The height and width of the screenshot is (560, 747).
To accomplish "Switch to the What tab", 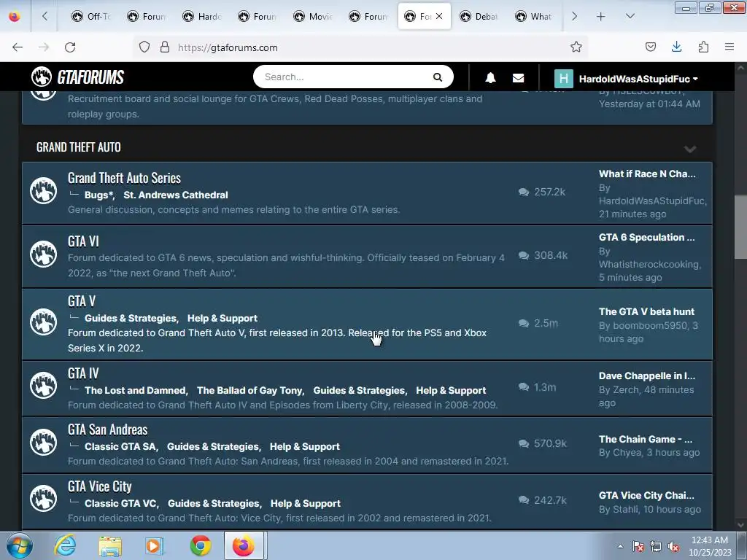I will [x=535, y=17].
